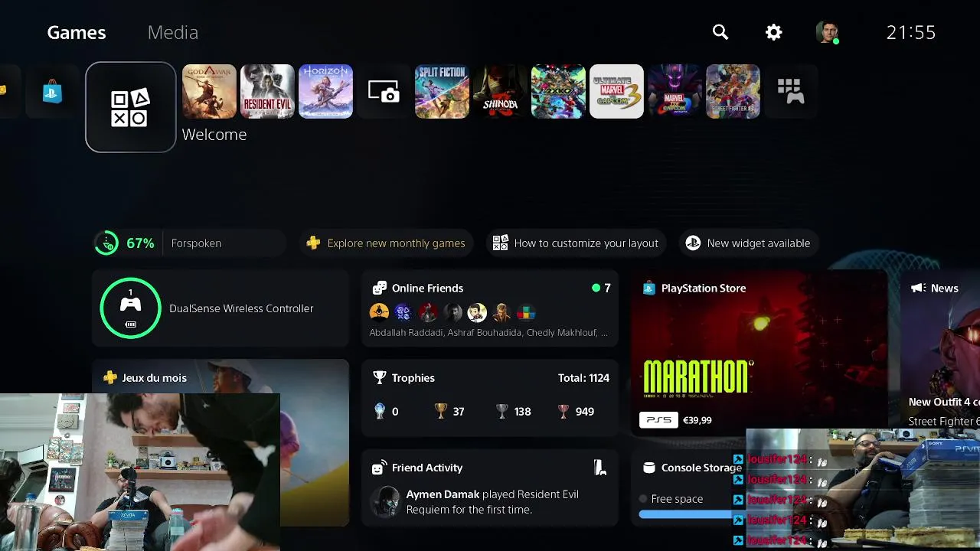The image size is (980, 551).
Task: Select the platinum trophy icon
Action: (380, 412)
